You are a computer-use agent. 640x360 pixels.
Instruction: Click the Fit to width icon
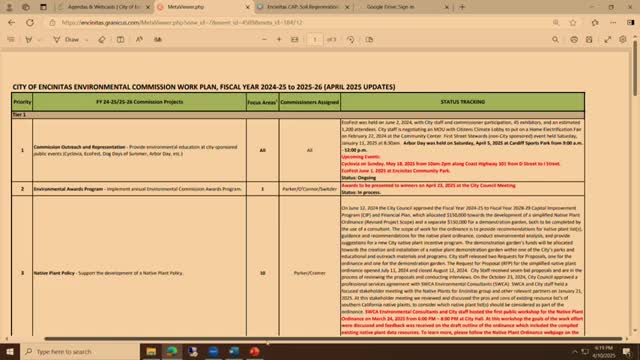[x=294, y=40]
